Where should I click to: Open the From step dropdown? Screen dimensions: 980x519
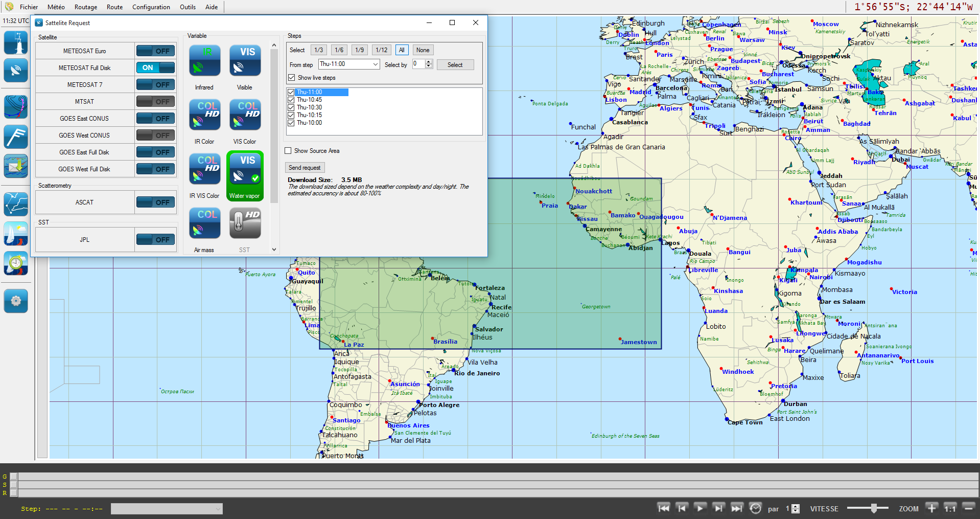tap(349, 64)
